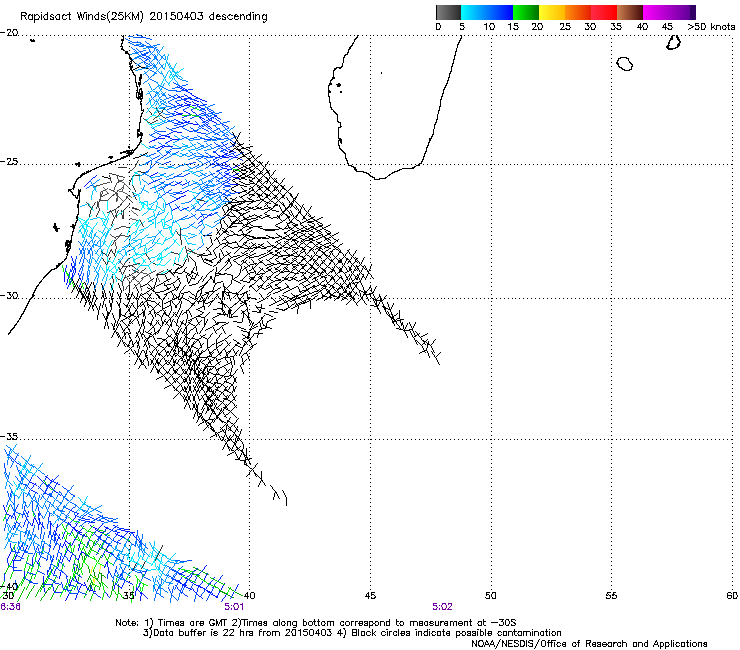
Task: Click the purple "6:38" swath time label
Action: (10, 607)
